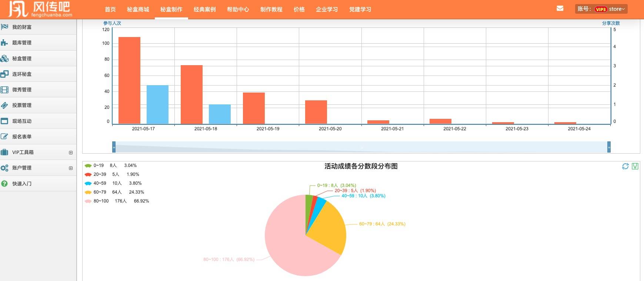Screen dimensions: 644x281
Task: Open the 我的财富 sidebar link
Action: click(x=22, y=27)
